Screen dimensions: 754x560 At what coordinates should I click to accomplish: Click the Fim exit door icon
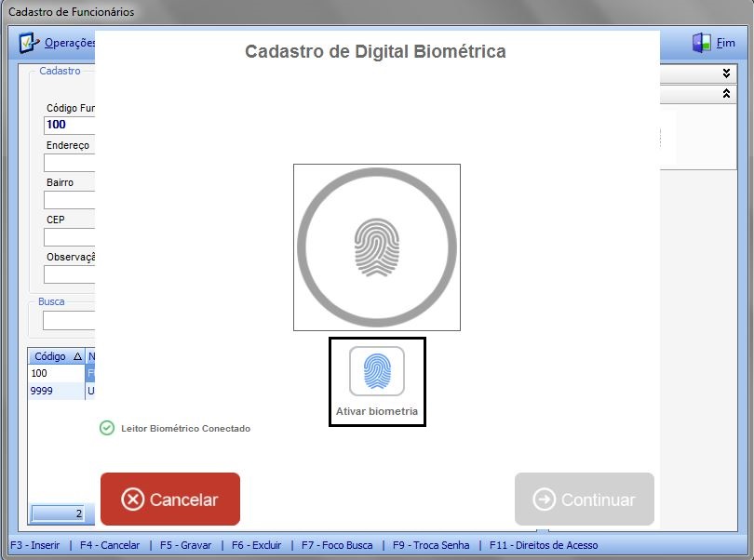pyautogui.click(x=702, y=43)
